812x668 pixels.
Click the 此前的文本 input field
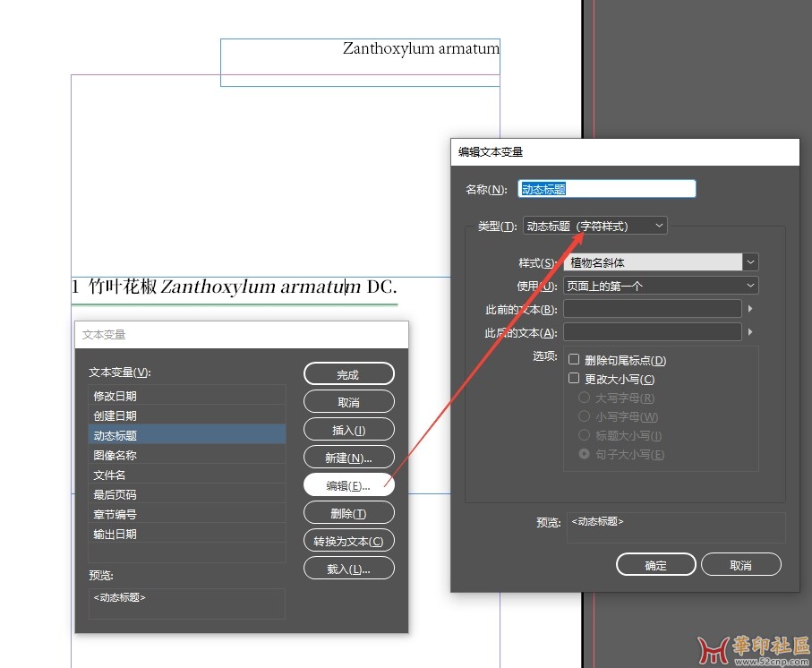pyautogui.click(x=652, y=309)
